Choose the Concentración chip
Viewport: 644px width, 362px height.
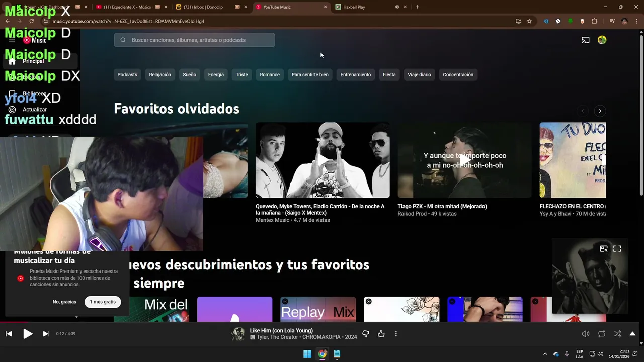458,75
